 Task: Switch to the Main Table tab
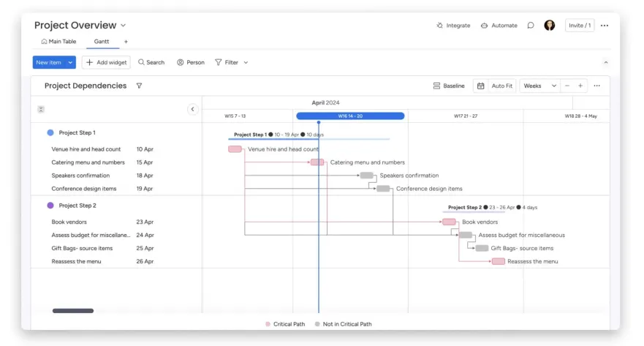(x=58, y=42)
